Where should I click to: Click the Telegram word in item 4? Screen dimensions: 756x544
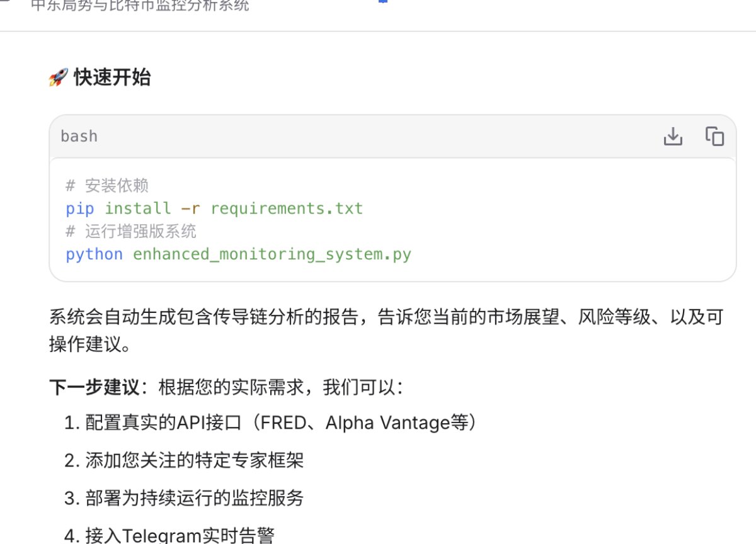pyautogui.click(x=161, y=536)
